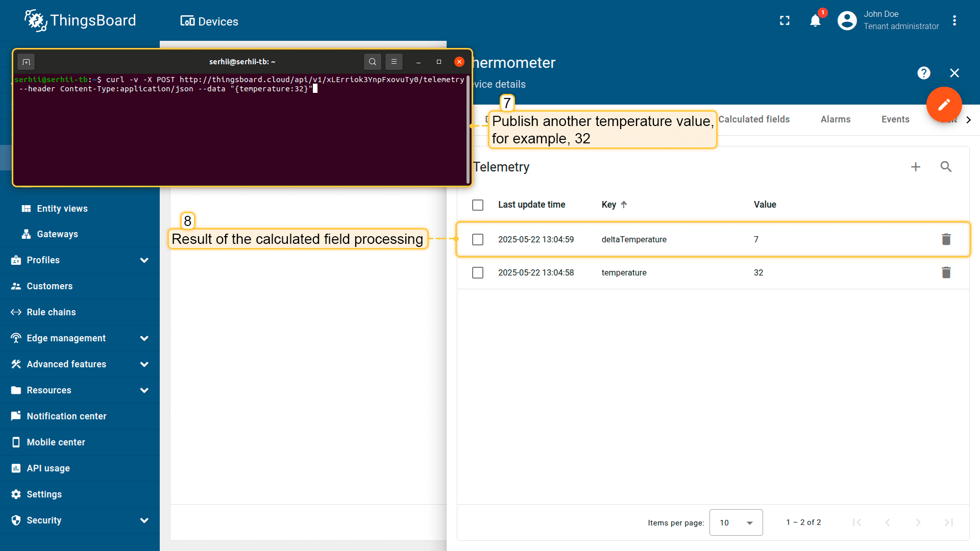Select the deltaTemperature row checkbox
This screenshot has height=551, width=980.
pyautogui.click(x=478, y=239)
